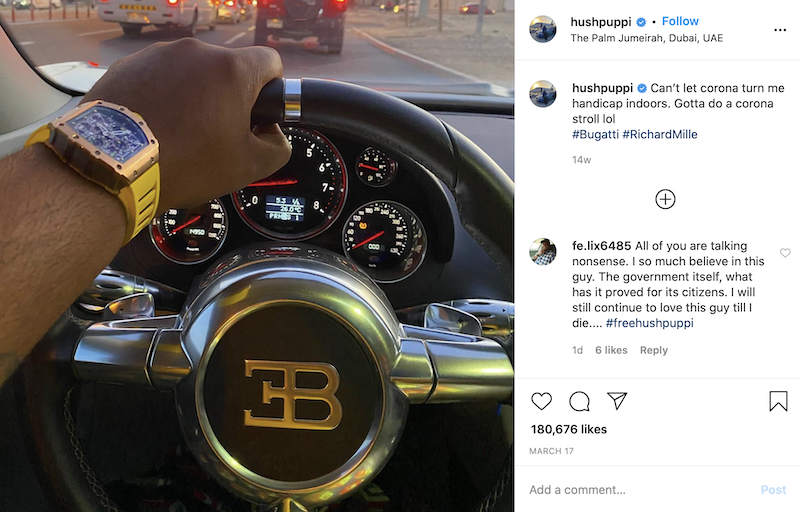Like the post with the heart icon
The height and width of the screenshot is (512, 800).
click(x=541, y=401)
